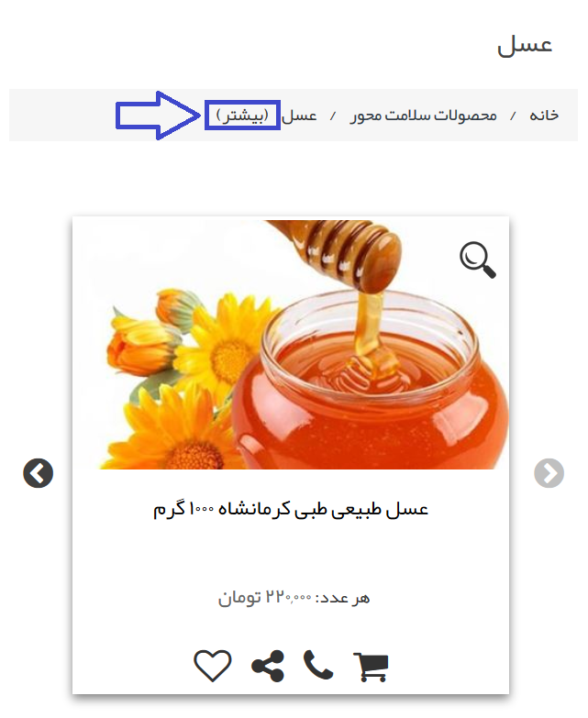Click the price text ۲۲۰,۰۰۰ تومان
Viewport: 588px width, 718px height.
(265, 598)
